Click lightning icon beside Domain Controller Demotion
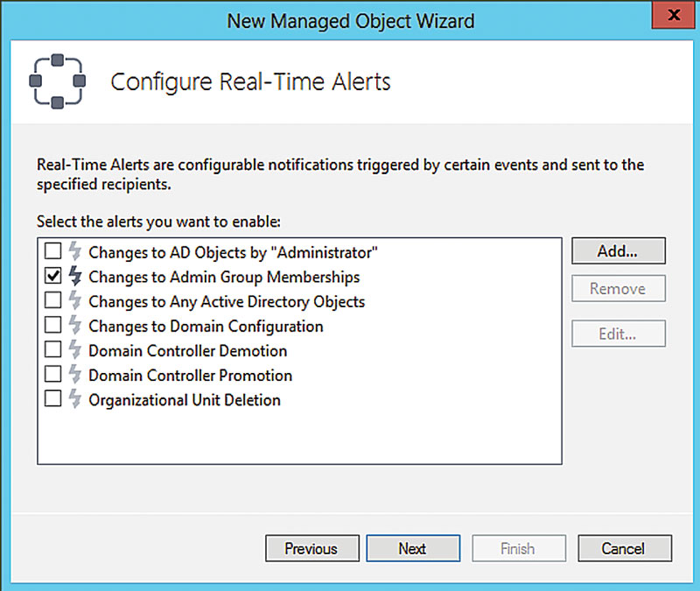The width and height of the screenshot is (700, 591). [75, 350]
